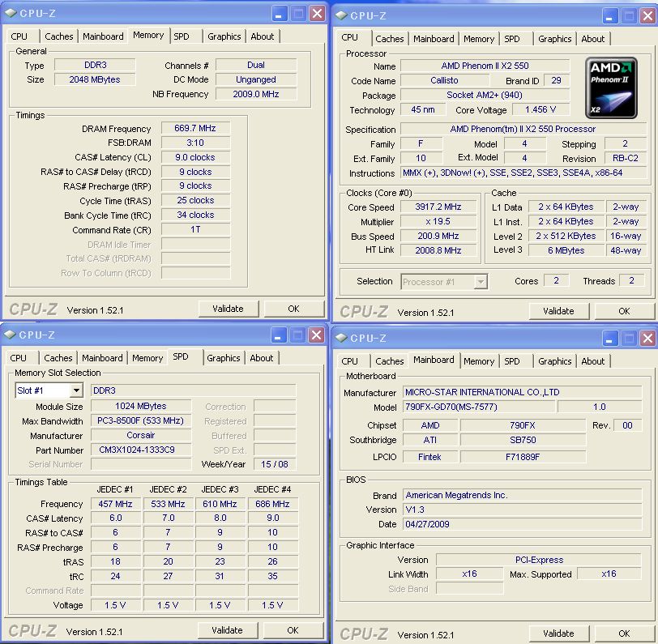The width and height of the screenshot is (658, 644).
Task: Click the CPU-Z title icon in the Memory window
Action: coord(10,13)
